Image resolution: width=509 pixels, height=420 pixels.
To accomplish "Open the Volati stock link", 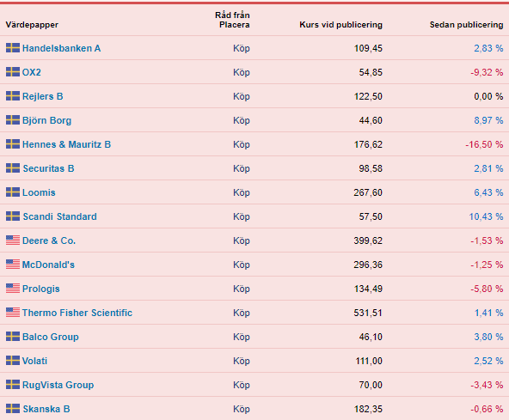I will (34, 361).
